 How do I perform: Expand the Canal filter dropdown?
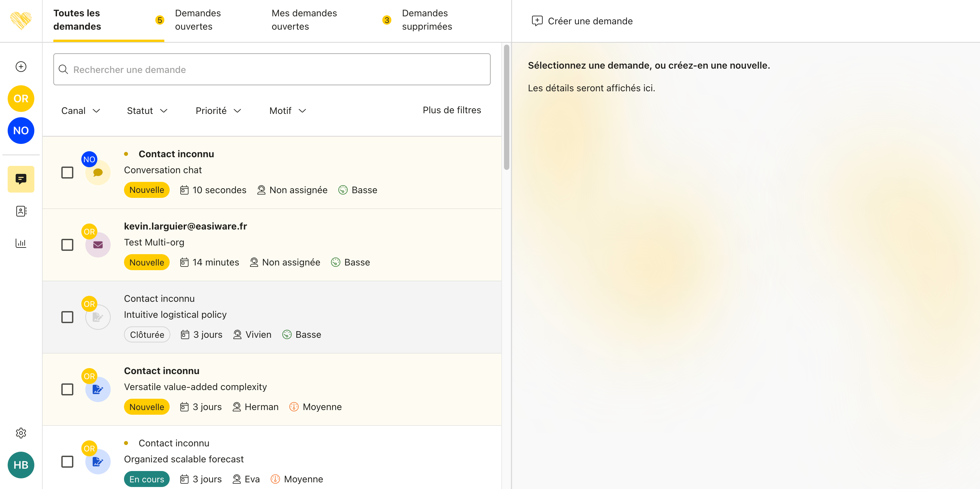point(81,111)
